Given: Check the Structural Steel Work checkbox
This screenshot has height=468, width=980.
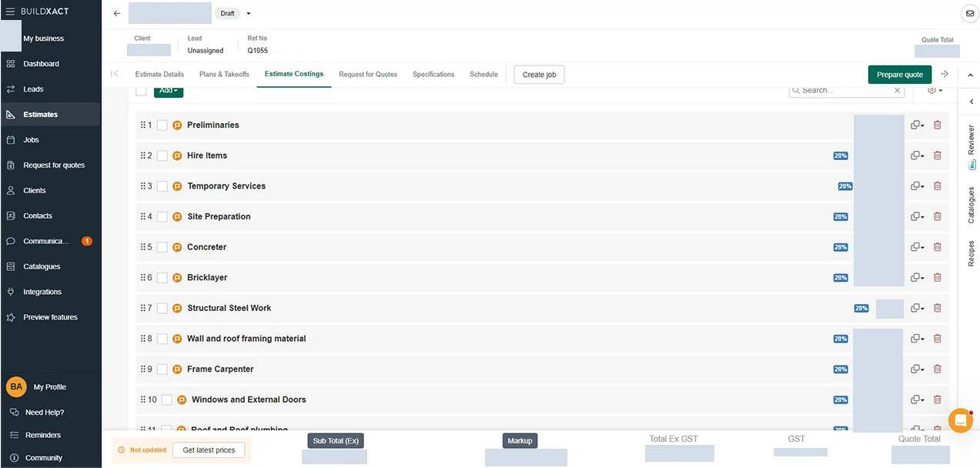Looking at the screenshot, I should [162, 308].
